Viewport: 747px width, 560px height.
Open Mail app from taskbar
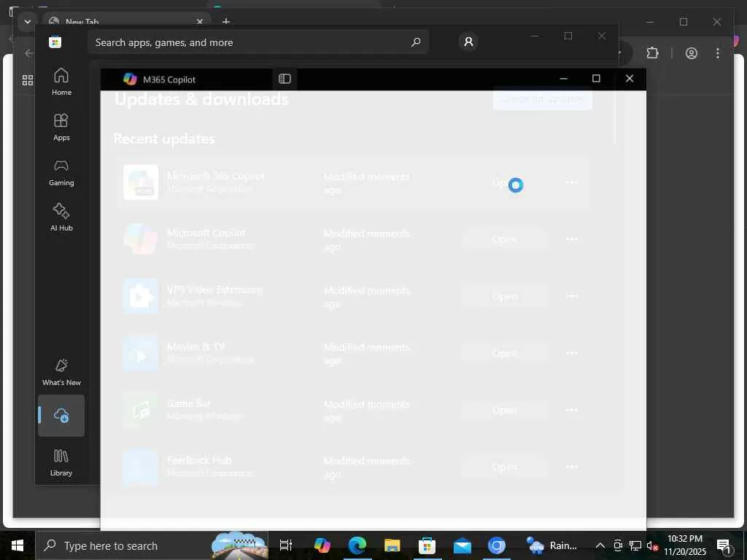pyautogui.click(x=462, y=545)
